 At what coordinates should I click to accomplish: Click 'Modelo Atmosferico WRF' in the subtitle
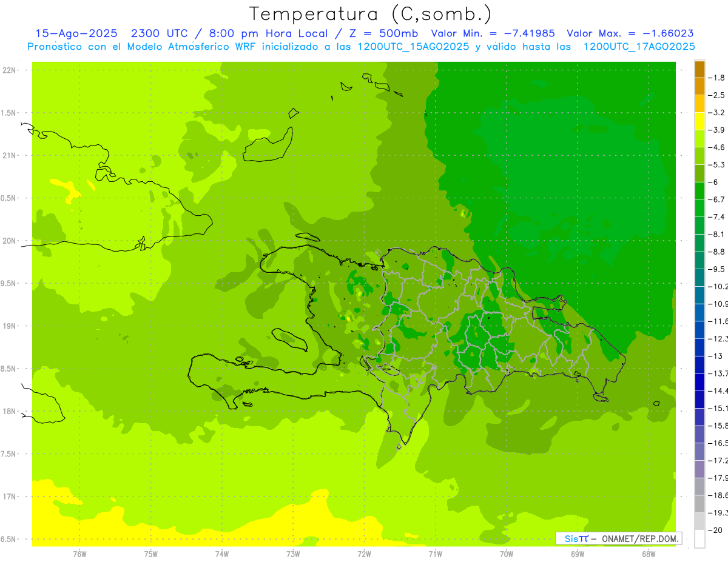[190, 47]
